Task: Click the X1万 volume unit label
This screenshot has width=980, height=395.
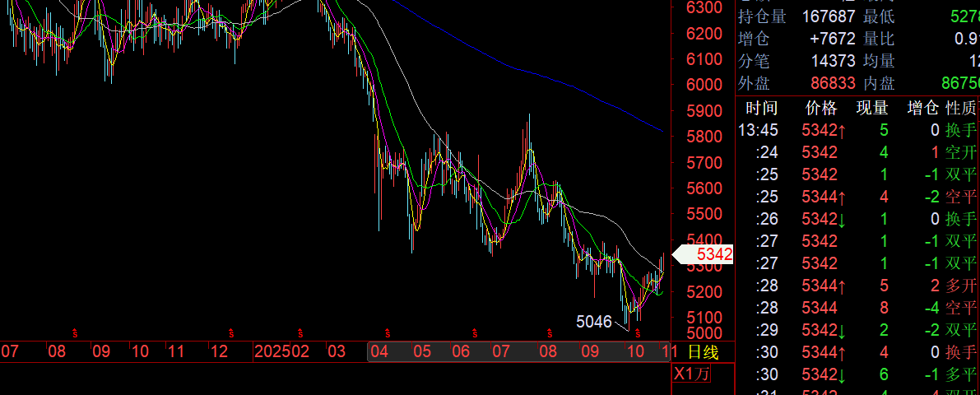Action: coord(691,374)
